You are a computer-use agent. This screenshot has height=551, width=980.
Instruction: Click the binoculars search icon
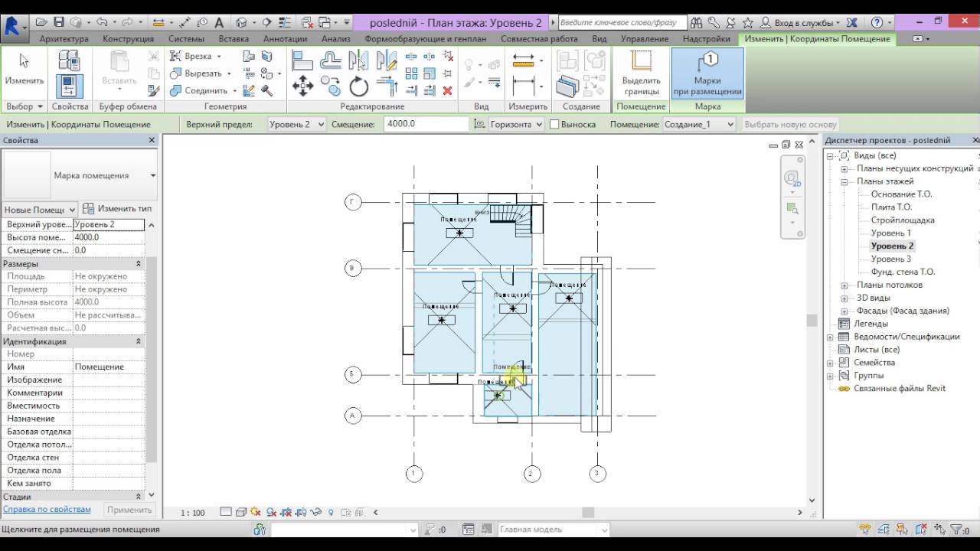point(697,23)
